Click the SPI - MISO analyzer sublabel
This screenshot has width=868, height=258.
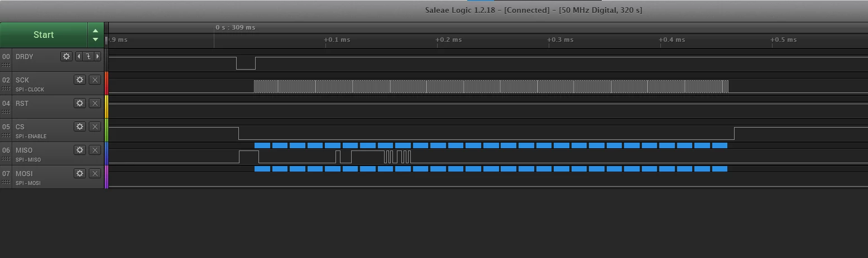click(x=28, y=160)
